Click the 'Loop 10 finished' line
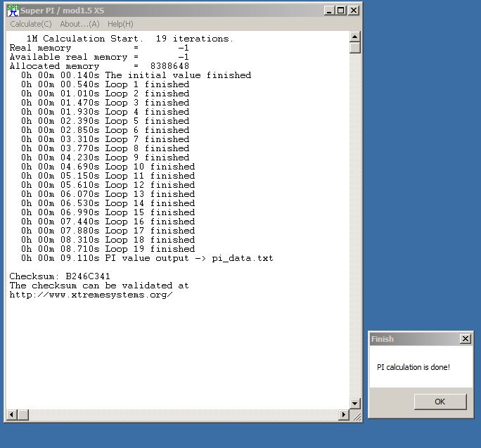Screen dimensions: 481x448 pyautogui.click(x=108, y=167)
